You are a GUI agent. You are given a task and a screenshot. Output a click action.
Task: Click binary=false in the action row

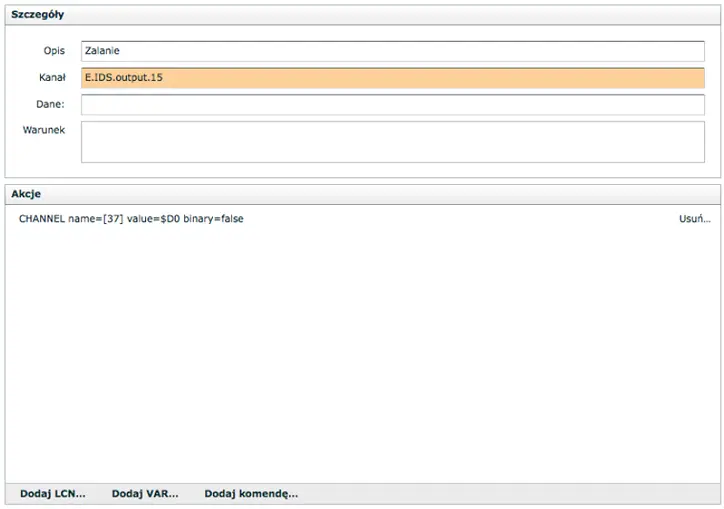click(213, 219)
